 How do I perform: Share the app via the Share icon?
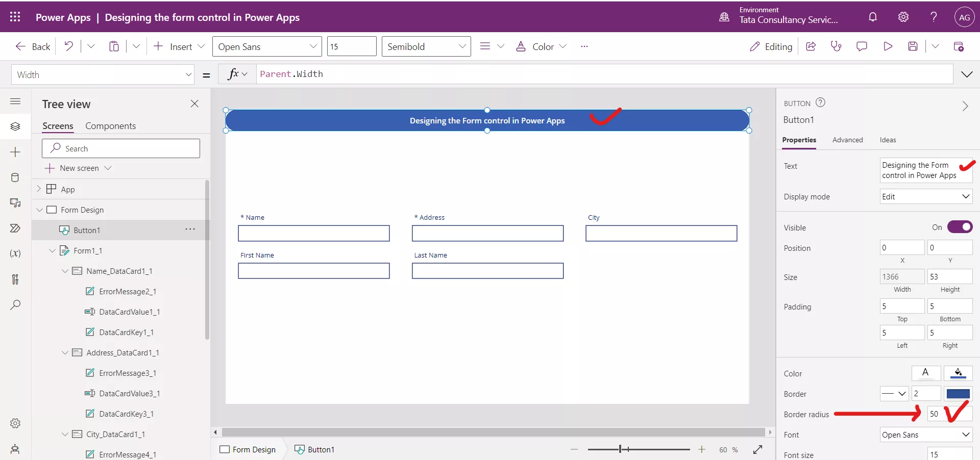(x=811, y=46)
